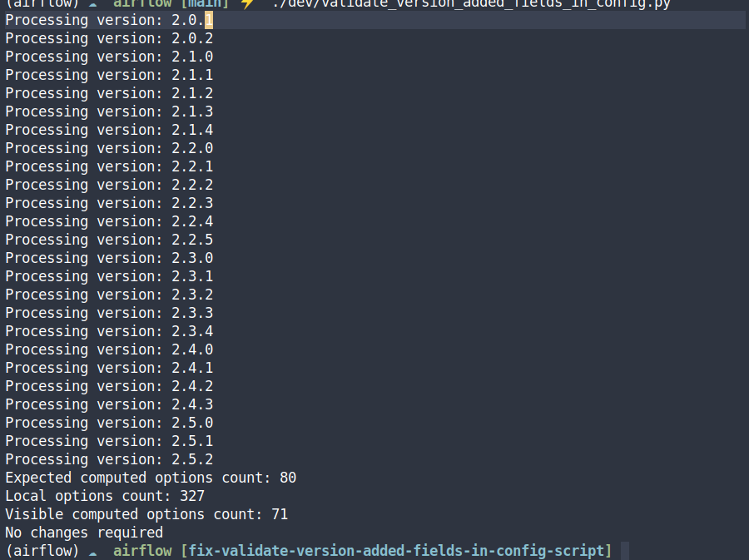Select the 'Processing version: 2.5.2' line

[109, 459]
